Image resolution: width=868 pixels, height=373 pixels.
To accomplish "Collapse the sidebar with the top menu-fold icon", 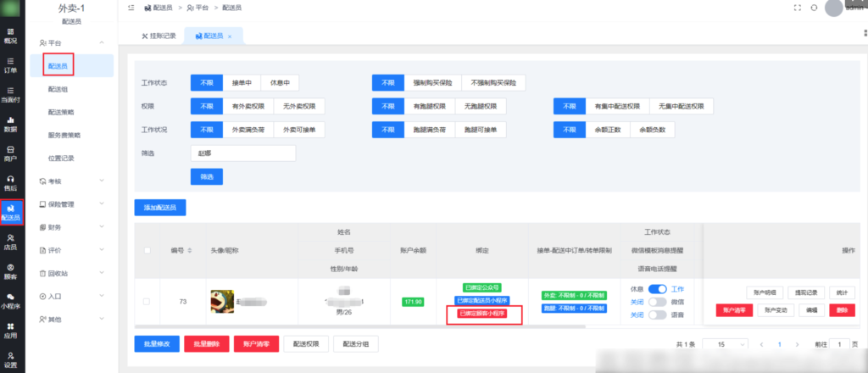I will point(131,8).
